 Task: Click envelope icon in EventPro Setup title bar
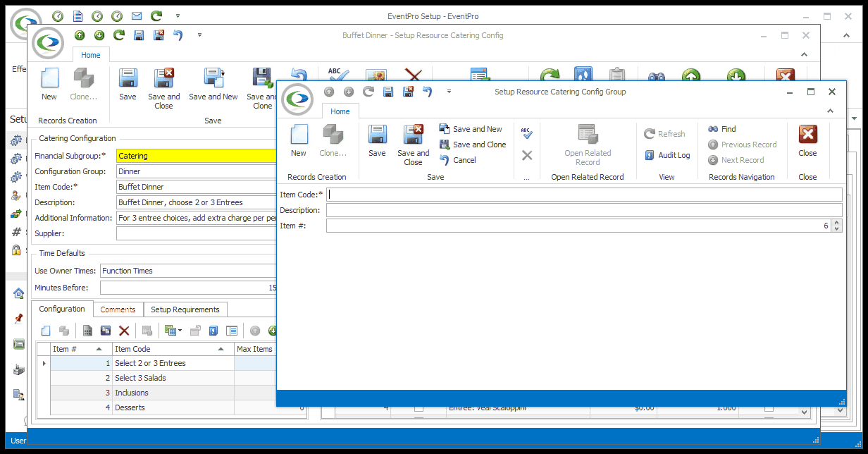coord(136,16)
